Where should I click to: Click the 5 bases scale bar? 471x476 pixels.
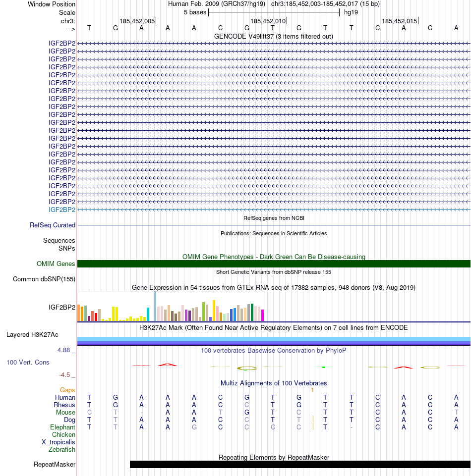[x=274, y=12]
